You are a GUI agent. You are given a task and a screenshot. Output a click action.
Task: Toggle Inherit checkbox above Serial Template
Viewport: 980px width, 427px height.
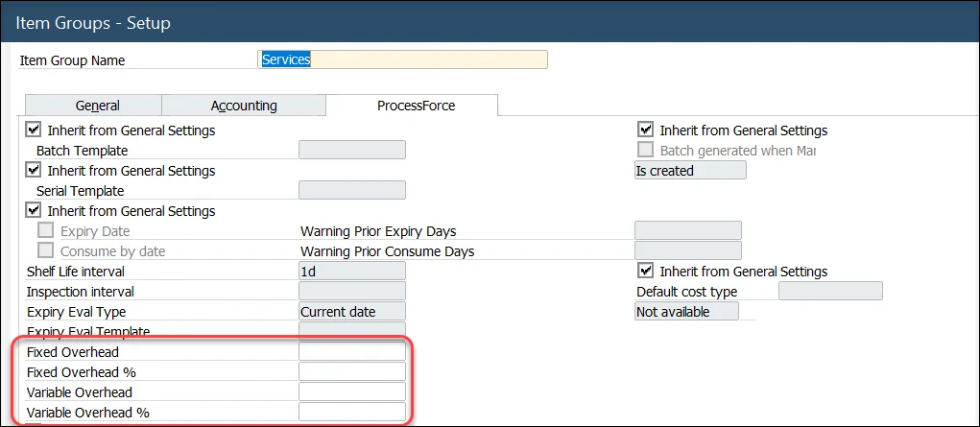pos(35,170)
